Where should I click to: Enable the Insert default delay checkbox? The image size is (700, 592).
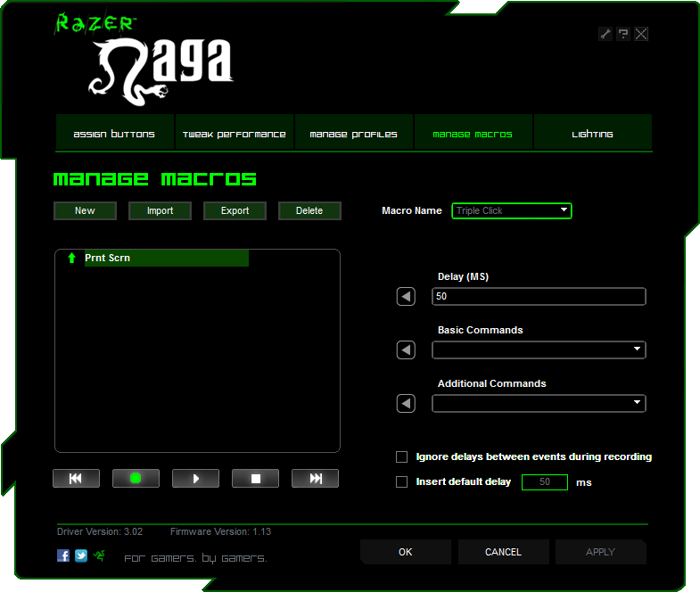coord(402,481)
